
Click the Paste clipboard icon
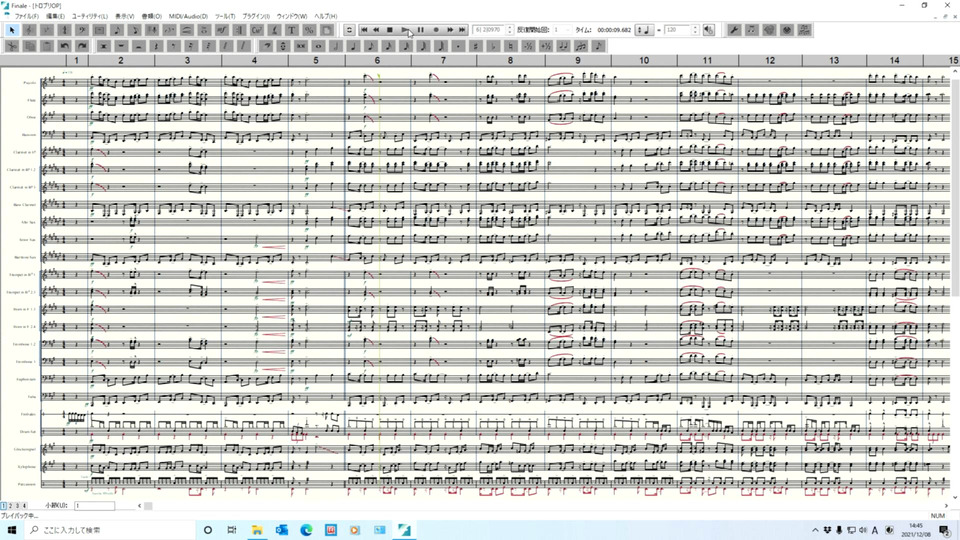(47, 46)
